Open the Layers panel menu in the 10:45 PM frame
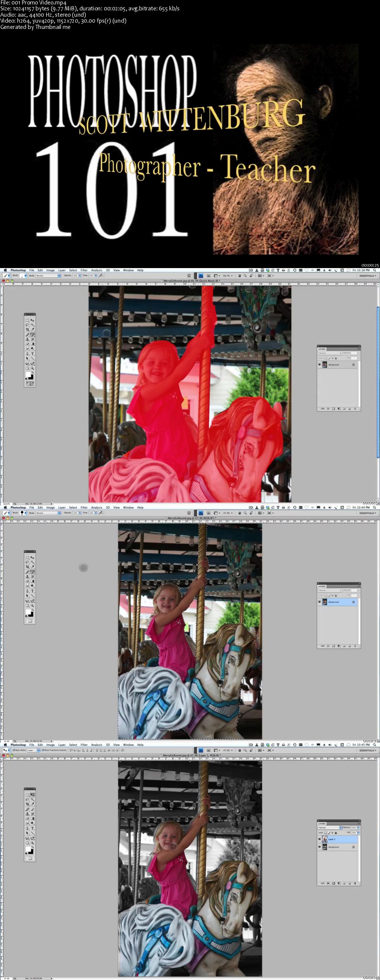The image size is (380, 980). tap(359, 824)
